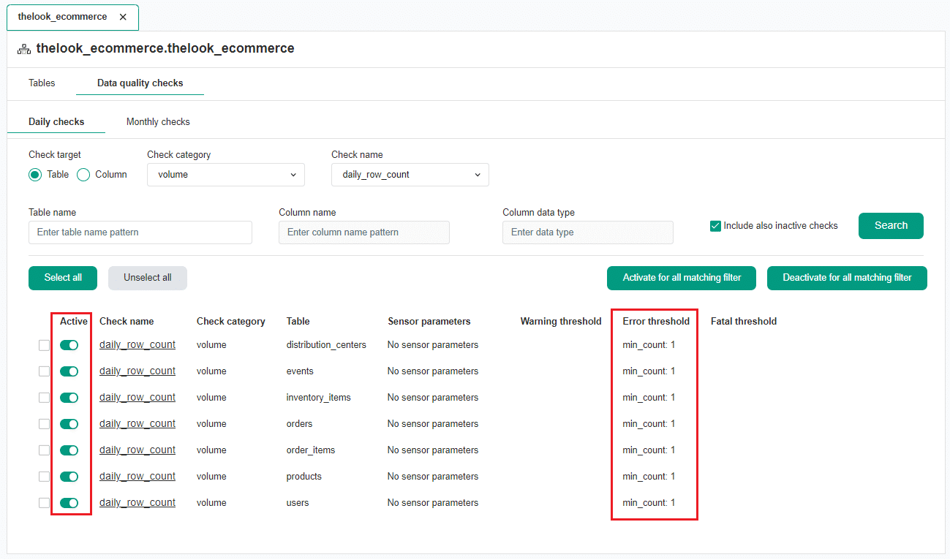Choose the Column check target radio
Viewport: 950px width, 560px height.
tap(83, 175)
